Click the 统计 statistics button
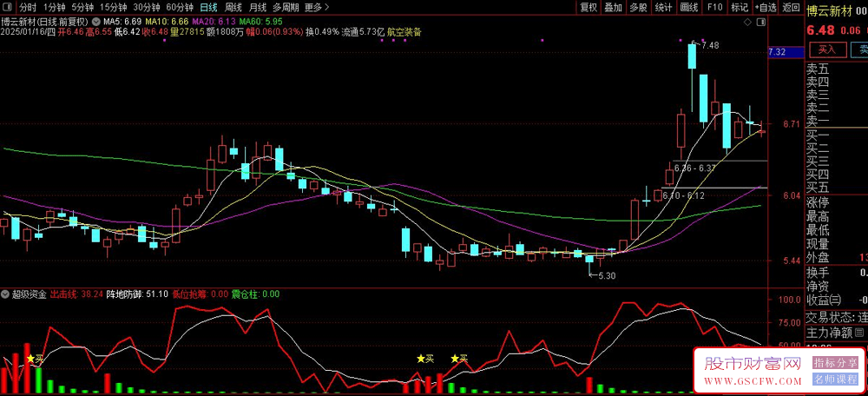Viewport: 868px width, 396px height. click(x=664, y=7)
